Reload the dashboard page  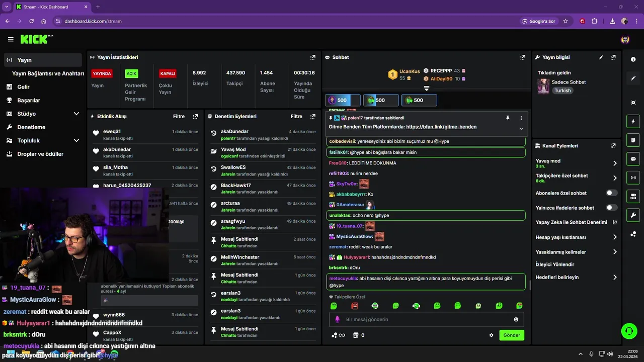tap(31, 21)
